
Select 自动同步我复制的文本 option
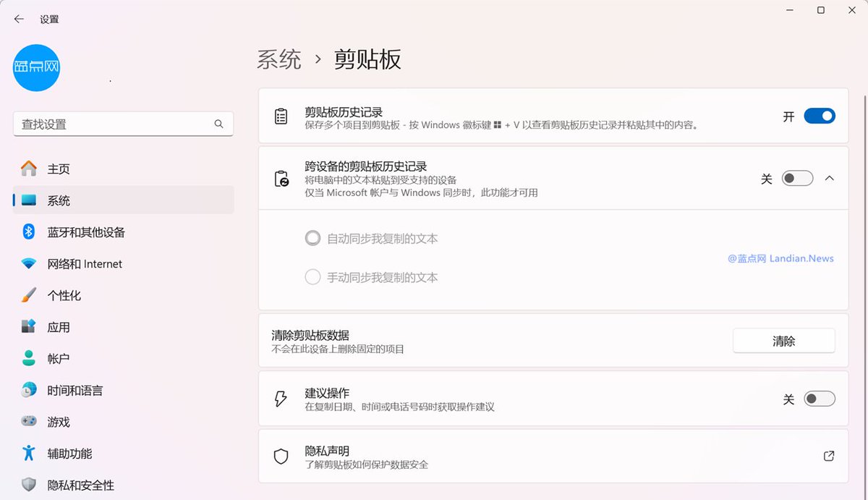(x=312, y=237)
